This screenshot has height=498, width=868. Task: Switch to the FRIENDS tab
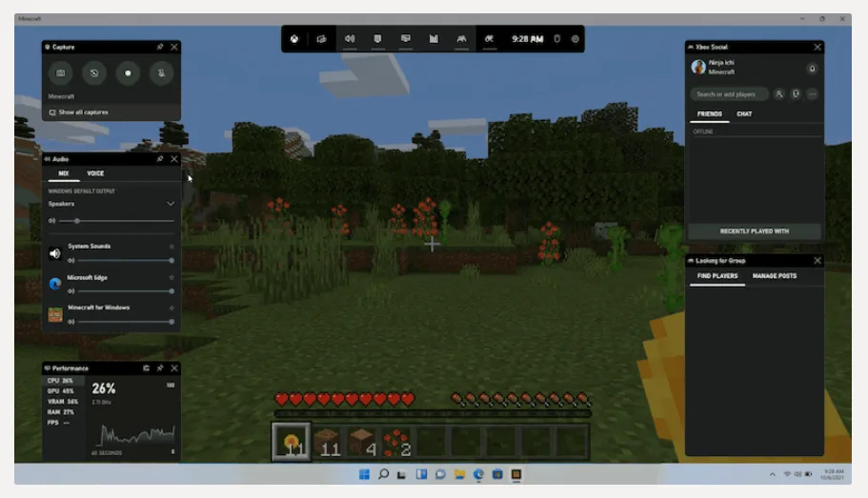709,114
